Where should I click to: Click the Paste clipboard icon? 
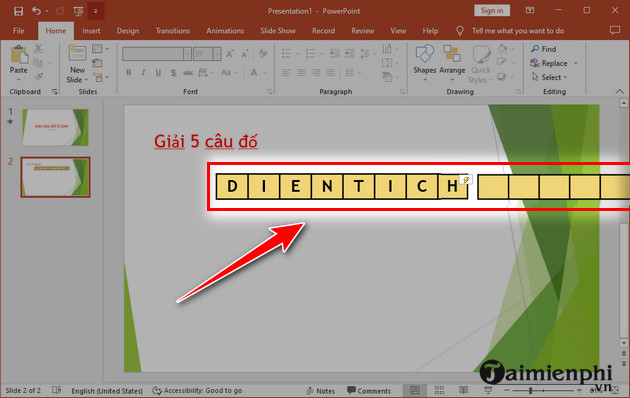tap(18, 55)
